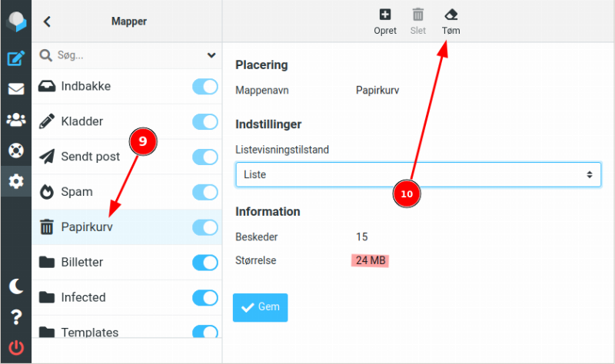Open the Help lifebuoy icon
The height and width of the screenshot is (364, 615).
click(15, 150)
